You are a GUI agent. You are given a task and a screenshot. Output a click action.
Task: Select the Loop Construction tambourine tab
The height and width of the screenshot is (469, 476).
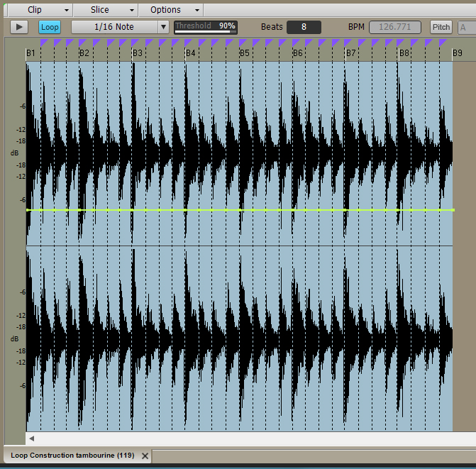(x=72, y=456)
